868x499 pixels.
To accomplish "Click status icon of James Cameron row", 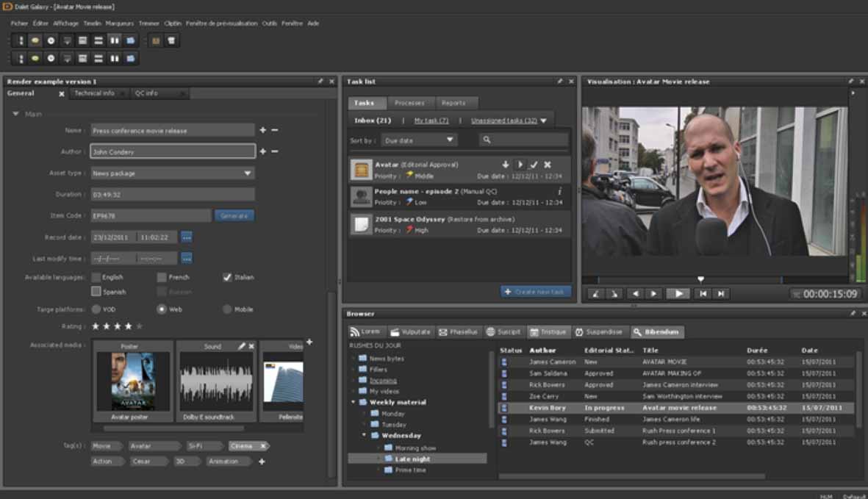I will pos(503,362).
